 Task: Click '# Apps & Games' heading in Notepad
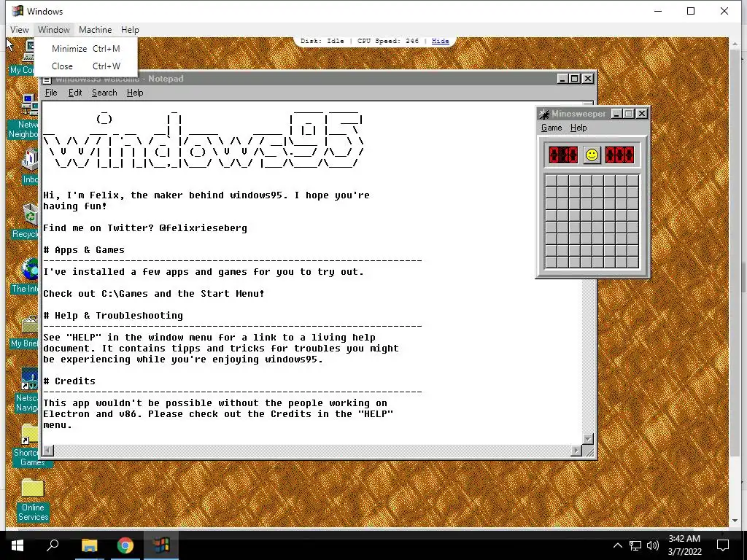click(84, 250)
